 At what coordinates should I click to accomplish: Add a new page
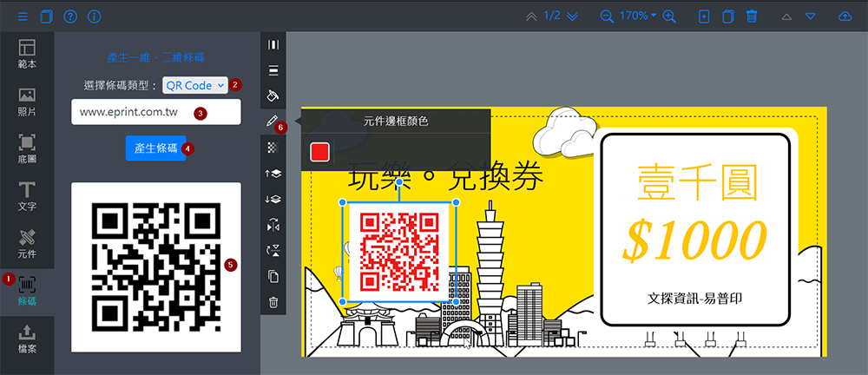coord(704,16)
